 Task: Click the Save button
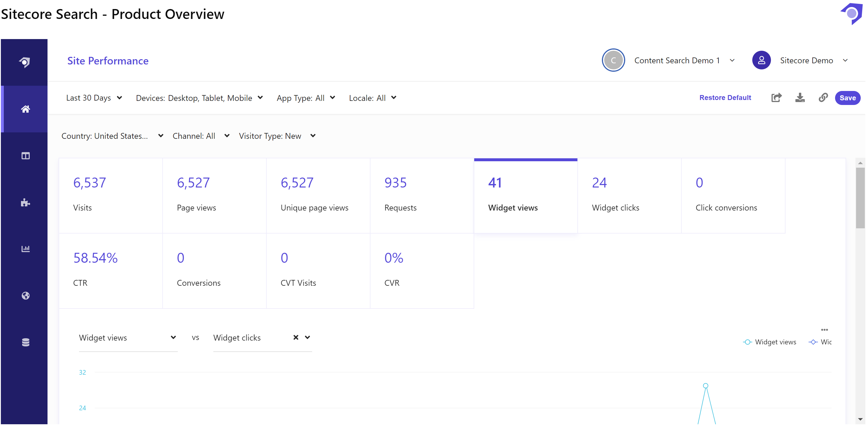[x=847, y=98]
